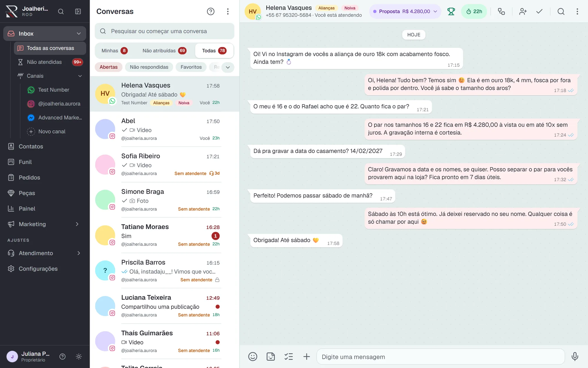
Task: Click the add participant icon in the chat header
Action: coord(523,11)
